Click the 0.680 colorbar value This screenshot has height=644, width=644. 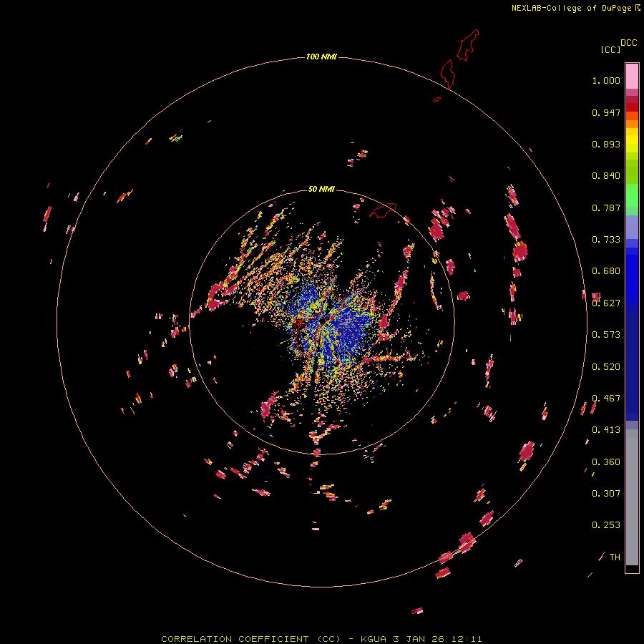606,271
